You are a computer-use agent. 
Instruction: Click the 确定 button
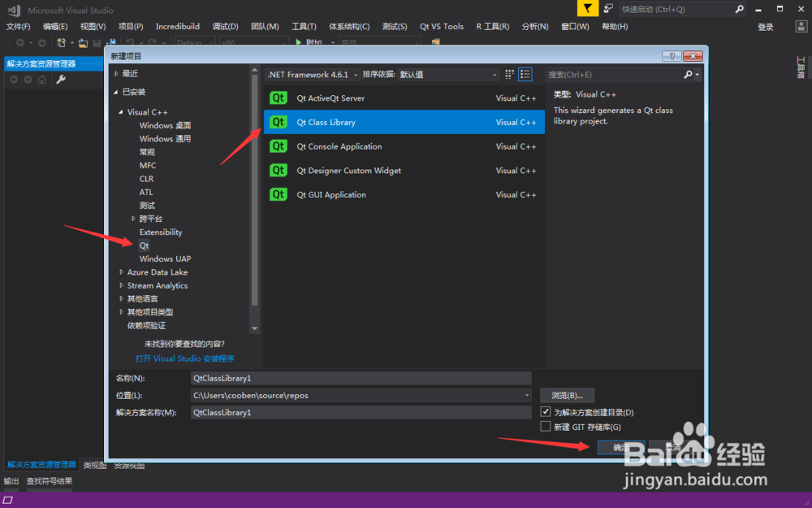coord(621,447)
